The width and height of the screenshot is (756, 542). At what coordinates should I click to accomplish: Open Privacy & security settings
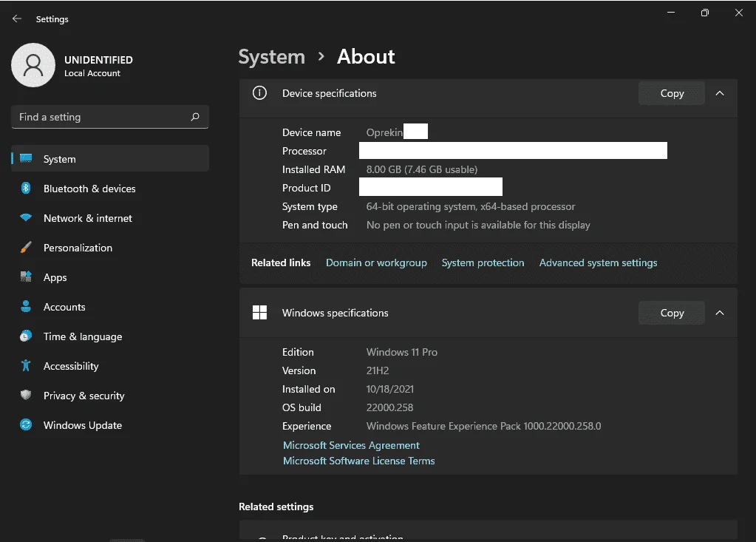tap(110, 396)
